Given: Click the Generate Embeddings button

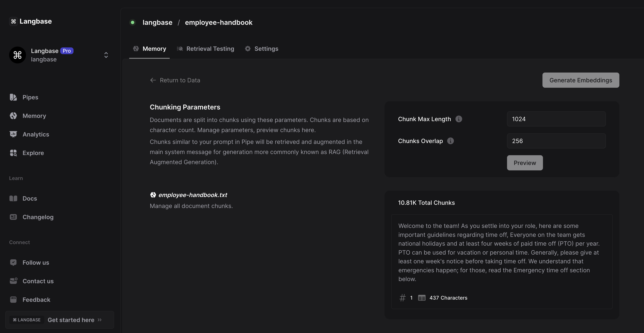Looking at the screenshot, I should 581,80.
